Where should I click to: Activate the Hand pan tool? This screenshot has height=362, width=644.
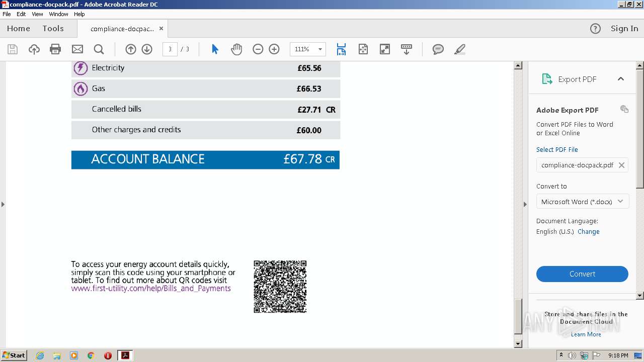tap(236, 49)
